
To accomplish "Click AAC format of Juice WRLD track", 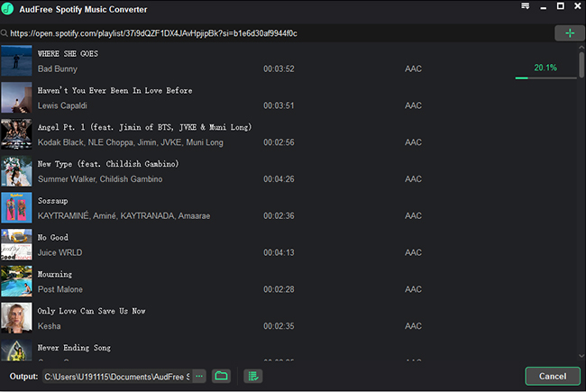I will click(413, 252).
